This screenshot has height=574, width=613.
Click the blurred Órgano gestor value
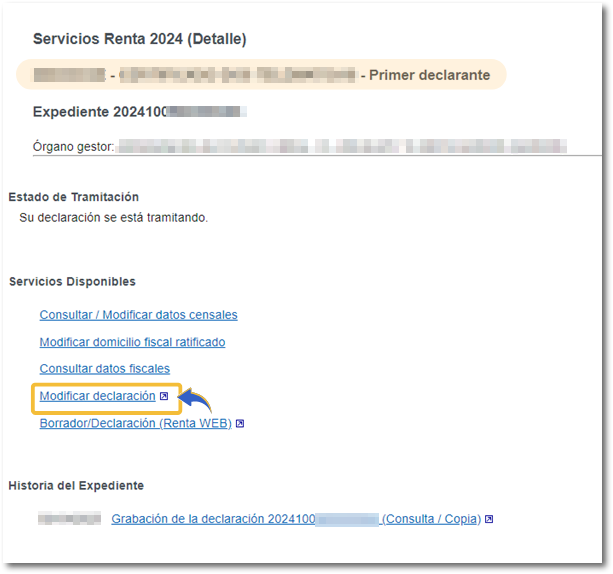pyautogui.click(x=342, y=147)
